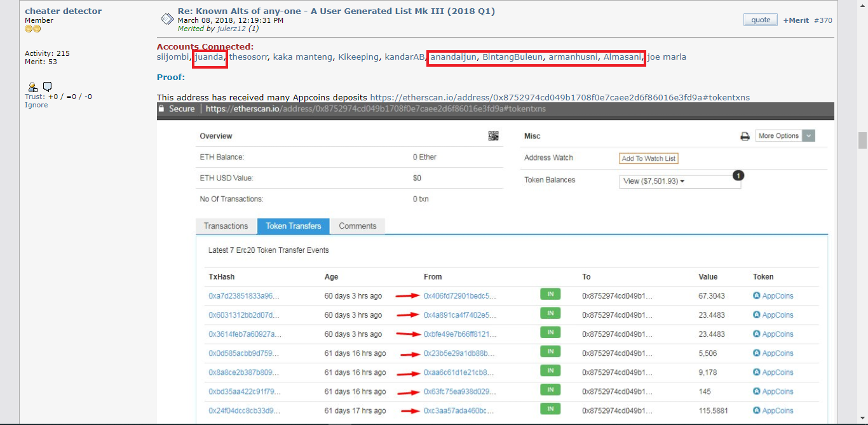Viewport: 868px width, 425px height.
Task: Click the Add To Watch List button
Action: coord(649,158)
